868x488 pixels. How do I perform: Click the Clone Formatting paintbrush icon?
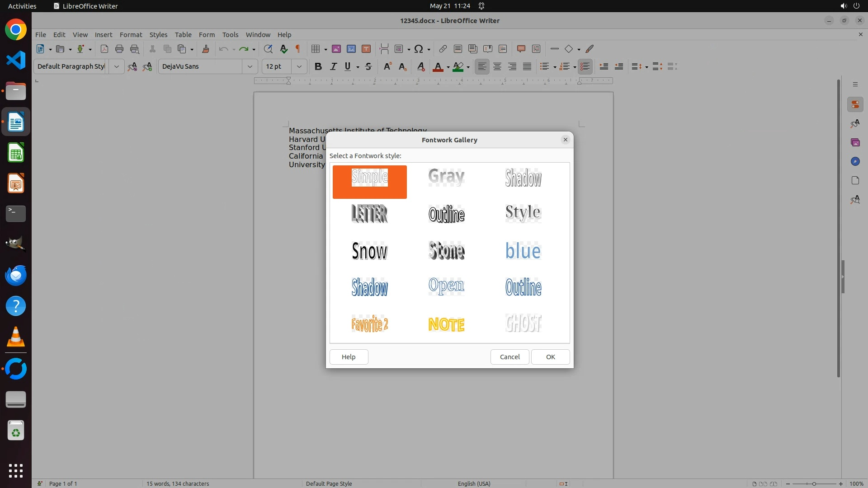(x=206, y=49)
